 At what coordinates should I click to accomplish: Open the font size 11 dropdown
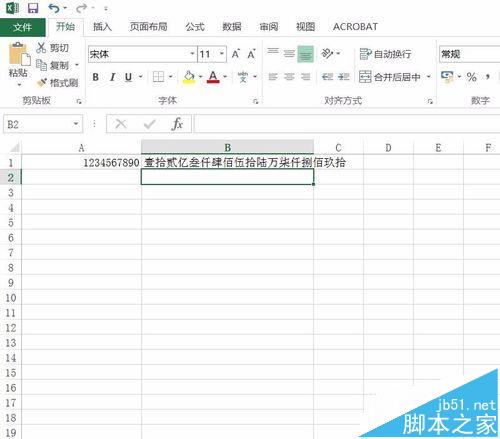222,54
